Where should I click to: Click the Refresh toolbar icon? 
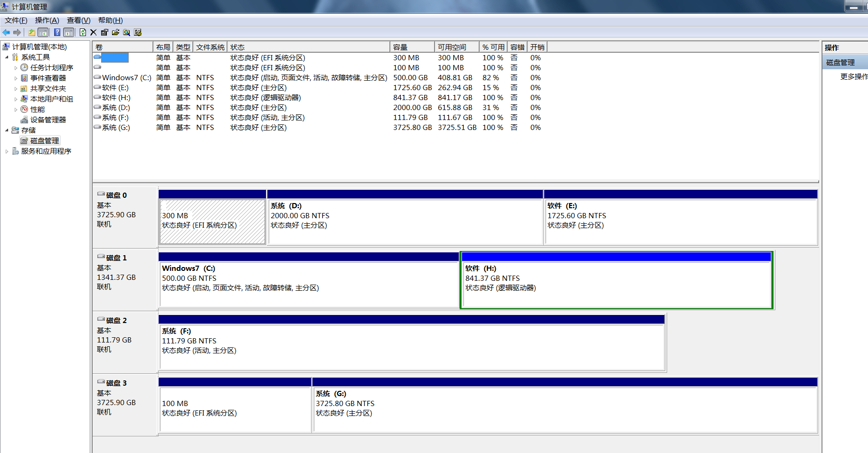pyautogui.click(x=83, y=32)
